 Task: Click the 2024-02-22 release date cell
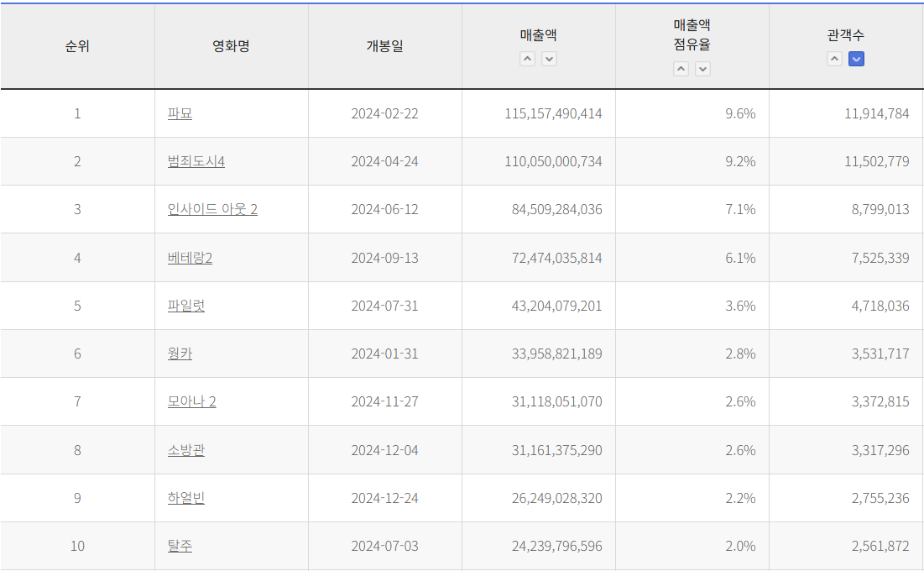tap(384, 113)
